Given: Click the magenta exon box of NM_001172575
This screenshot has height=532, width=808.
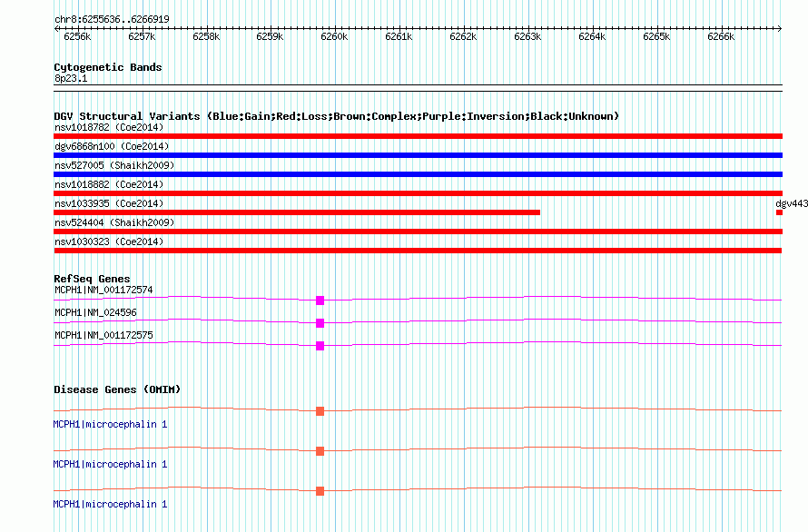Looking at the screenshot, I should [320, 346].
